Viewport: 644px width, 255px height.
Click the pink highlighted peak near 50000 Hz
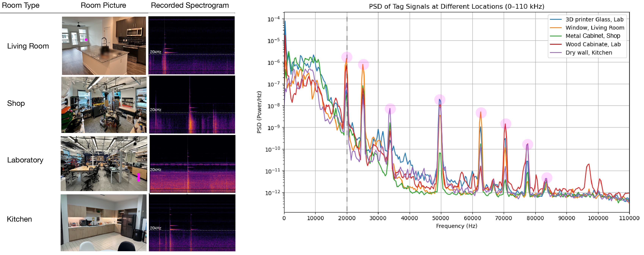(x=440, y=100)
